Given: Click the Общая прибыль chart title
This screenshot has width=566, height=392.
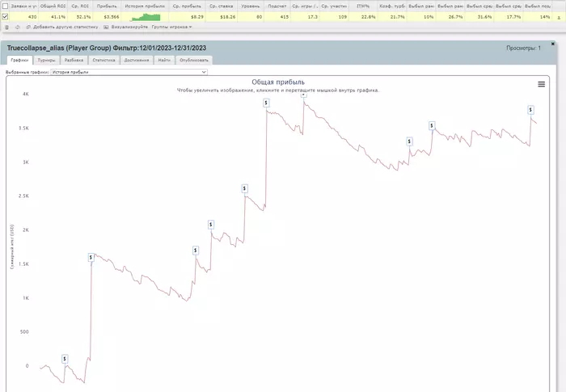Looking at the screenshot, I should pos(278,82).
